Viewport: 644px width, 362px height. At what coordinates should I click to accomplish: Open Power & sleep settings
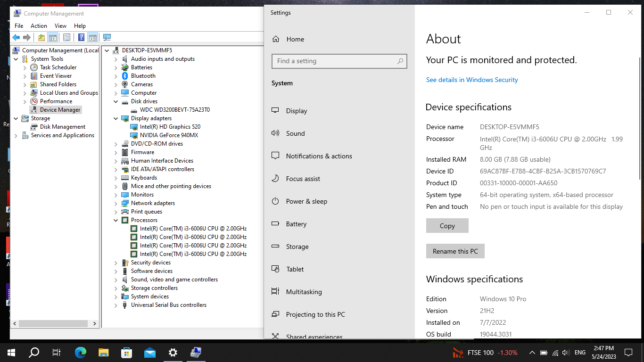tap(299, 201)
